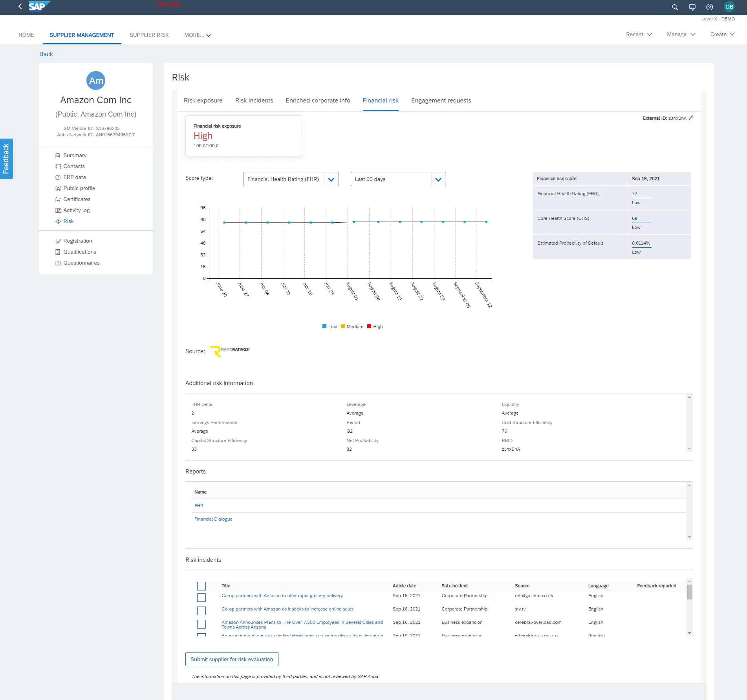The width and height of the screenshot is (747, 700).
Task: Click the ERP data sidebar icon
Action: 58,177
